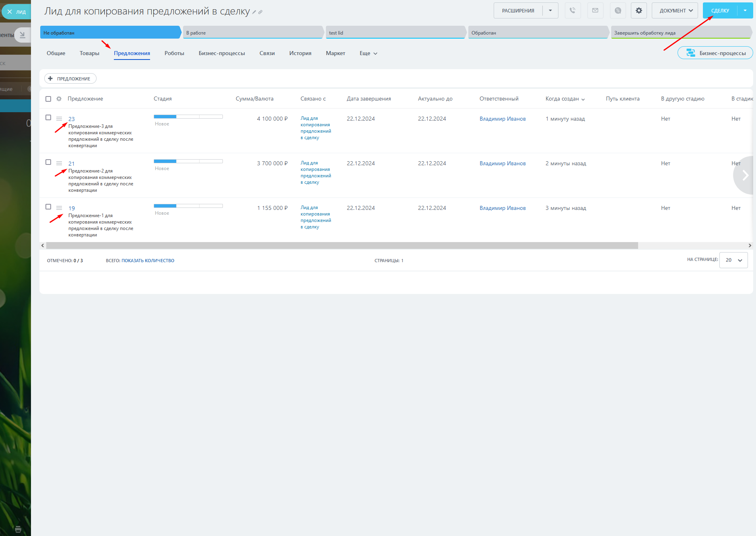
Task: Switch to the Товары tab
Action: pyautogui.click(x=89, y=53)
